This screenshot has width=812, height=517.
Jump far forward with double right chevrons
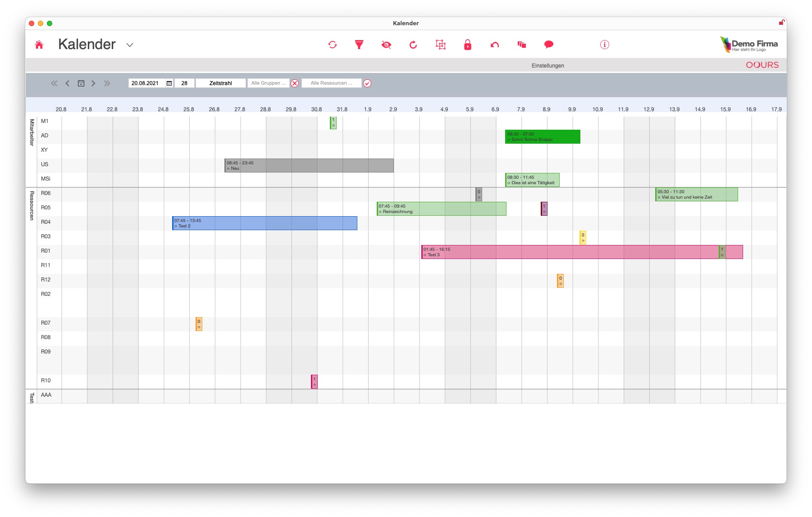pyautogui.click(x=107, y=83)
